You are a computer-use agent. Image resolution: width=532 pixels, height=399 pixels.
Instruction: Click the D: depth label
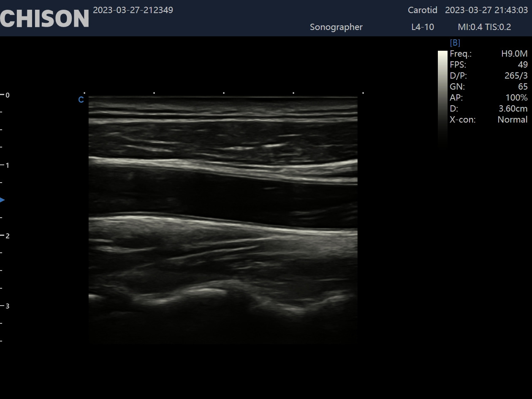coord(454,109)
